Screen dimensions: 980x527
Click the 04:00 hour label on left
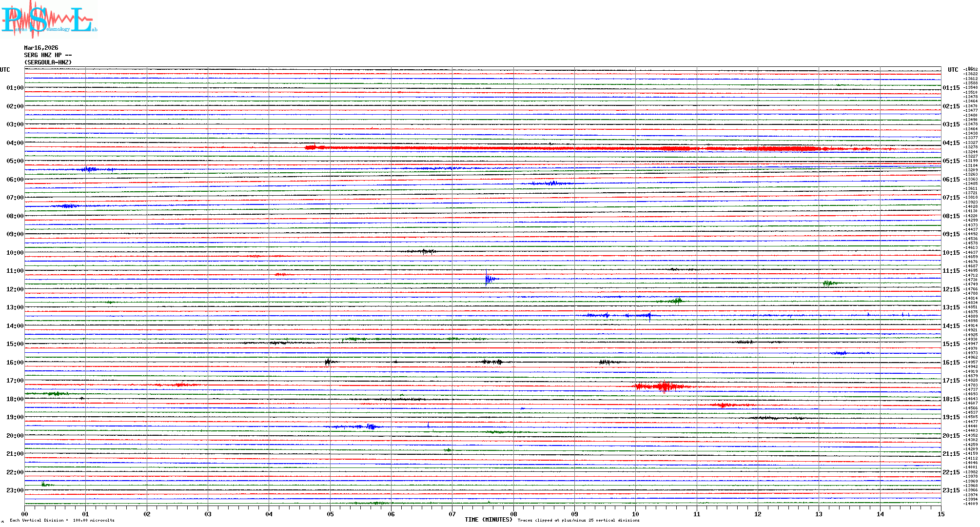[15, 143]
